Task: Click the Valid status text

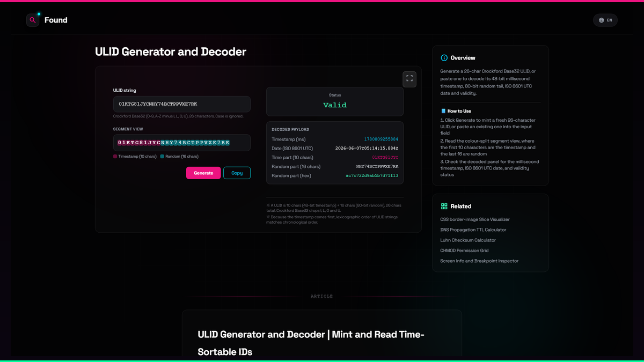Action: pos(335,105)
